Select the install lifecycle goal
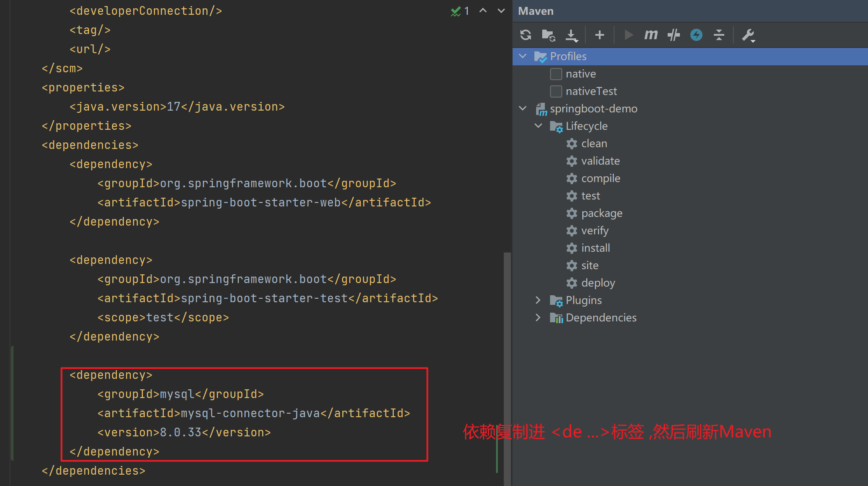 click(x=595, y=248)
